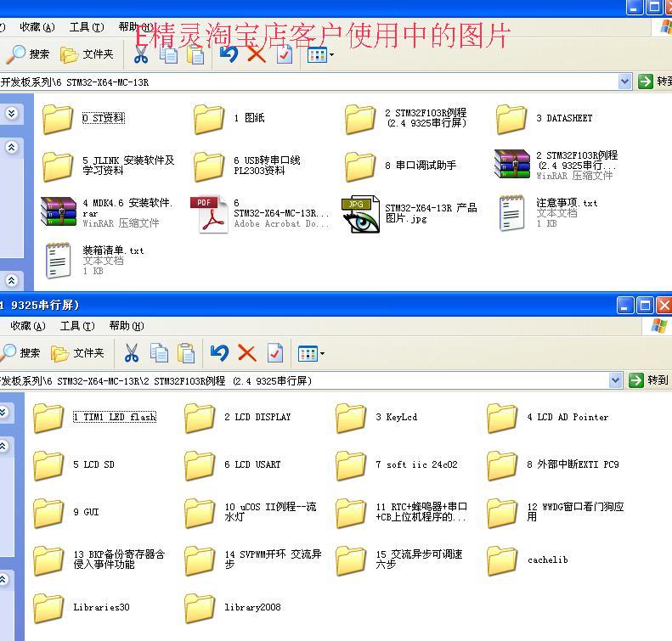This screenshot has height=641, width=672.
Task: Click the Cut scissors icon in lower window
Action: point(131,353)
